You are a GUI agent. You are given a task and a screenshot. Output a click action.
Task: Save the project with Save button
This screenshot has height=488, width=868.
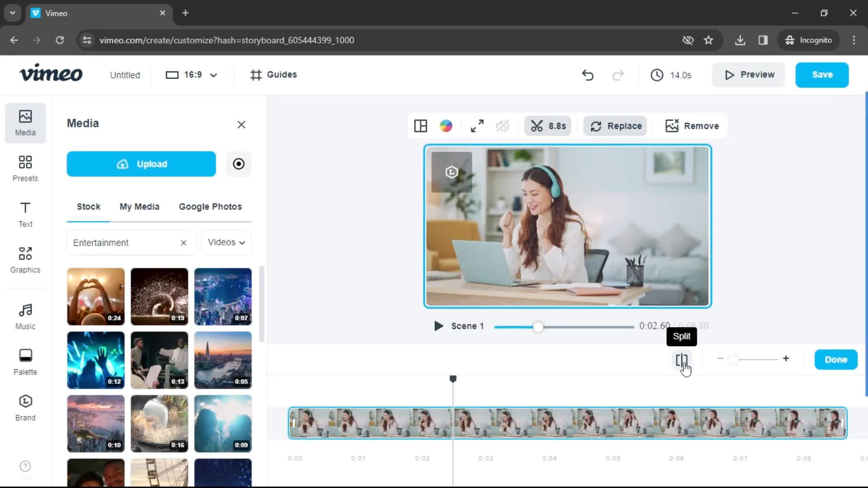[x=822, y=75]
